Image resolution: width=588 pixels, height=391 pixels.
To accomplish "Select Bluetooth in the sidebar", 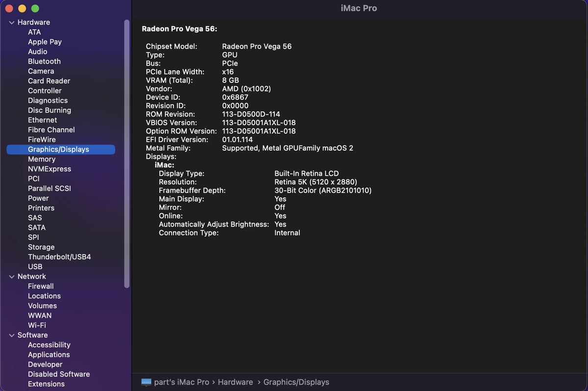I will click(x=44, y=61).
